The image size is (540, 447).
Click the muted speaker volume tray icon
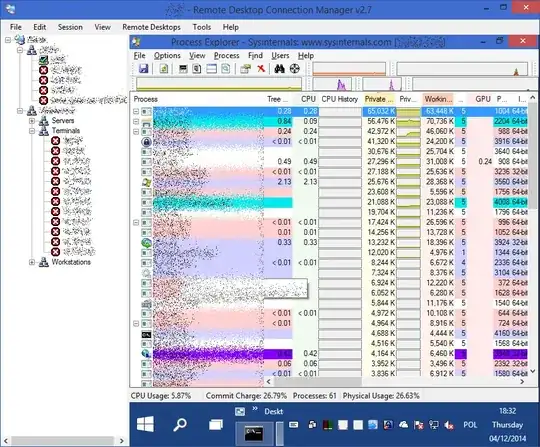pyautogui.click(x=449, y=425)
